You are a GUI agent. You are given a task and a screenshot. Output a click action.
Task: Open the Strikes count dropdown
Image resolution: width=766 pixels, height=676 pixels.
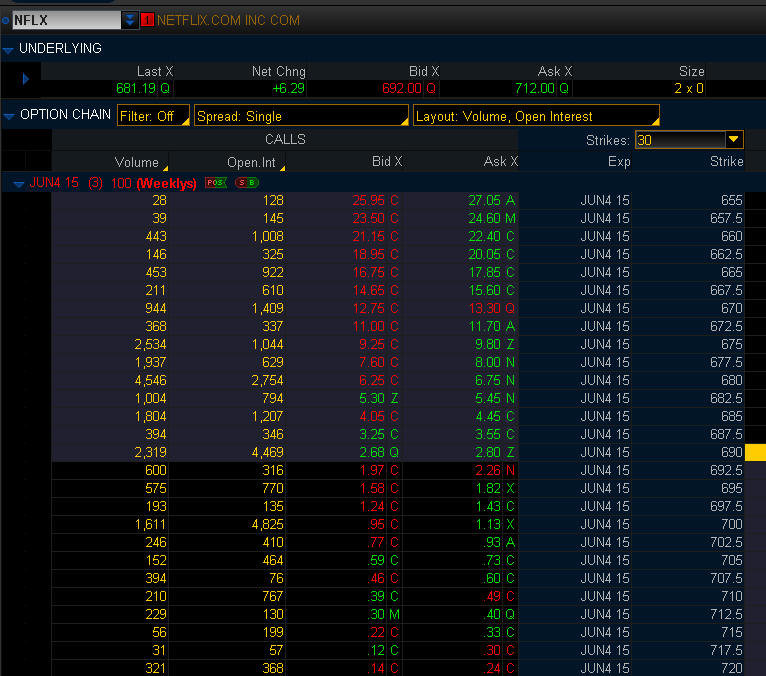click(734, 140)
